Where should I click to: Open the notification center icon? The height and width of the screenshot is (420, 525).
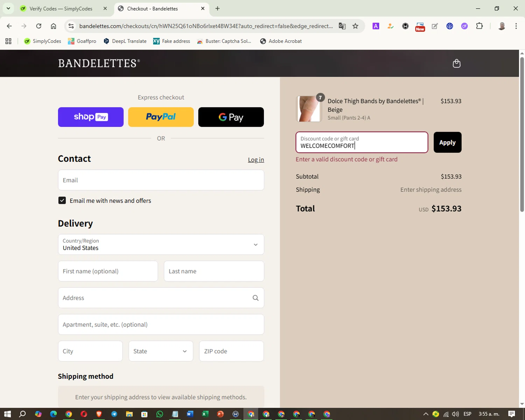(512, 414)
